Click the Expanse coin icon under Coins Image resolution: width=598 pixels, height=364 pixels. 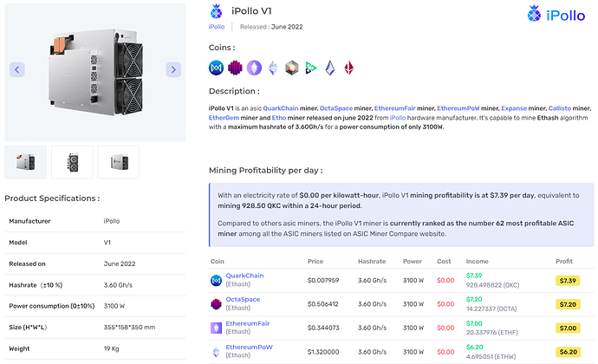[x=293, y=68]
